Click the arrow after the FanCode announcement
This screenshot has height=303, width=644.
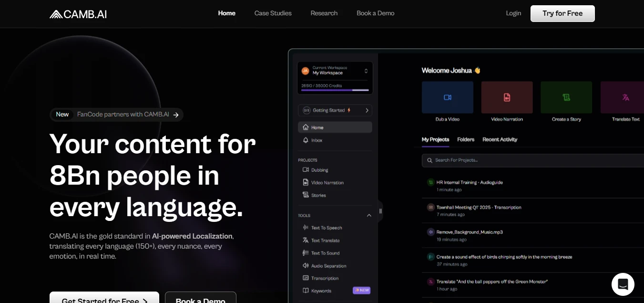pyautogui.click(x=176, y=115)
